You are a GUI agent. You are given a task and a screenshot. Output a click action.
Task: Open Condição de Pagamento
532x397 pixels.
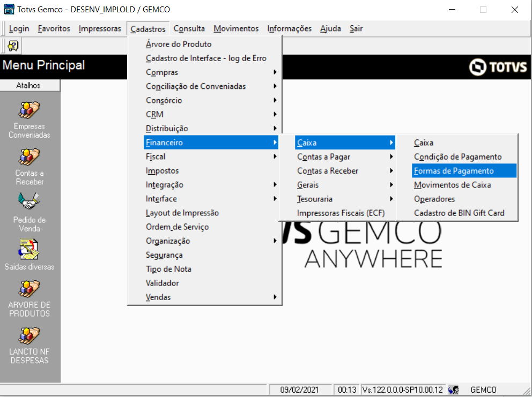click(464, 157)
